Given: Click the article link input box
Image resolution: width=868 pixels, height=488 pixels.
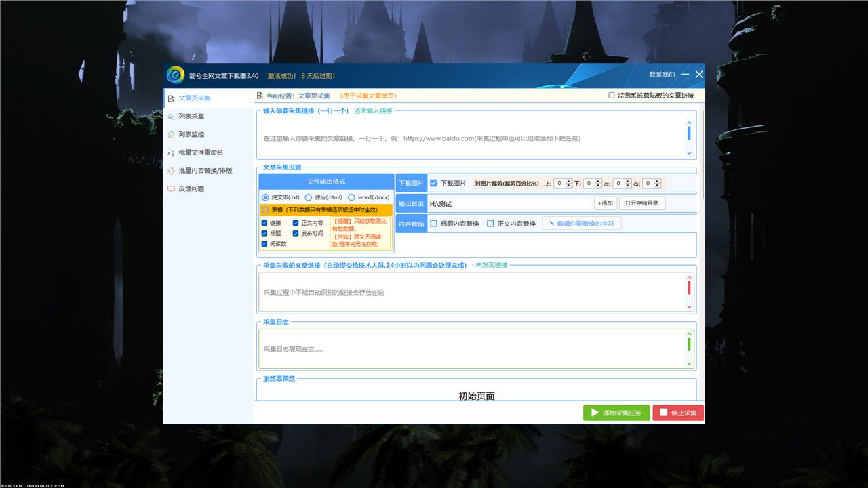Looking at the screenshot, I should point(471,138).
